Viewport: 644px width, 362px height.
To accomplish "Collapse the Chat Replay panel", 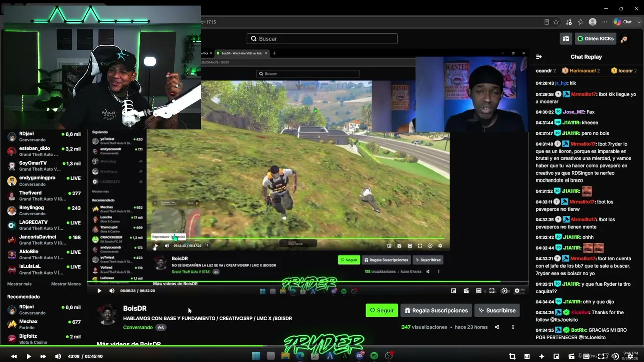I will (539, 57).
